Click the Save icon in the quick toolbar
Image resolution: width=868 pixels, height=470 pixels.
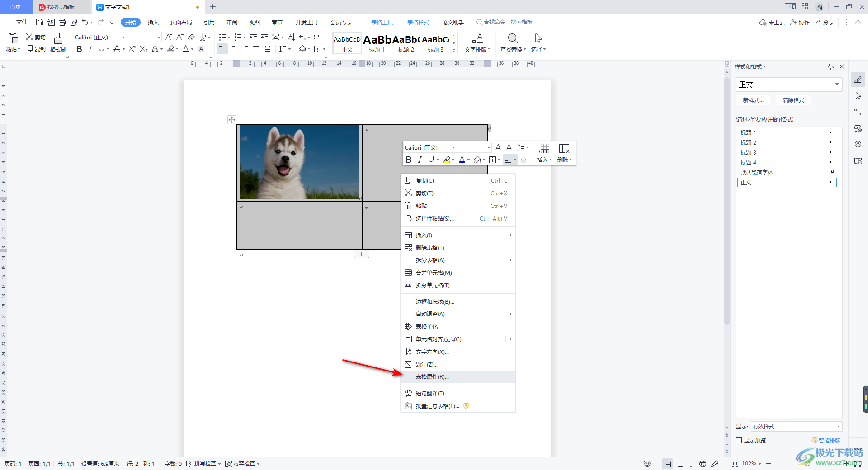[x=39, y=22]
